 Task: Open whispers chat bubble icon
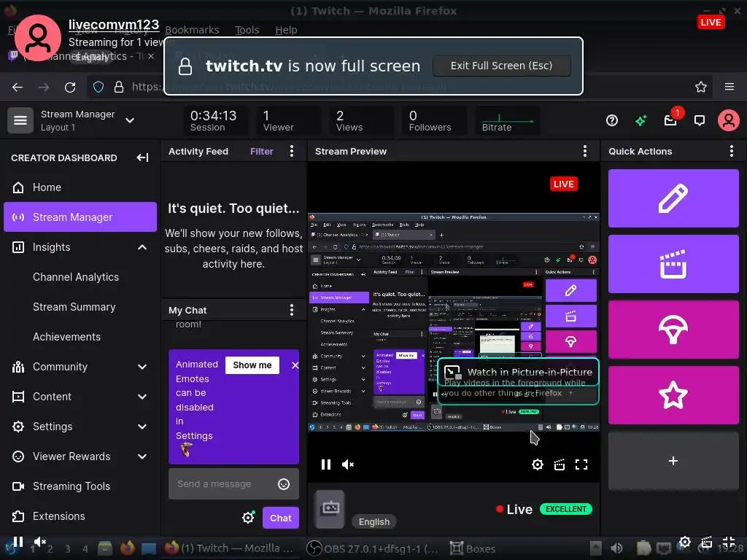[x=700, y=120]
